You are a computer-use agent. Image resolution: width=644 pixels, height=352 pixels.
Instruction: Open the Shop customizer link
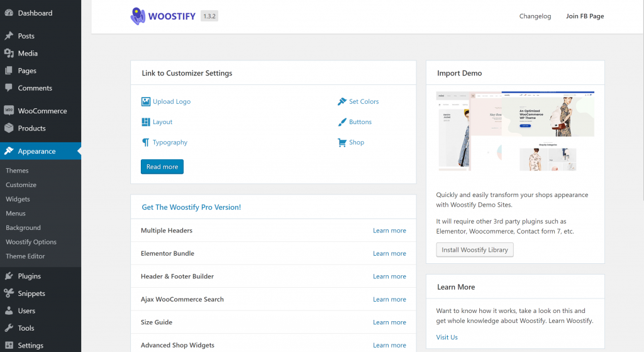[357, 142]
